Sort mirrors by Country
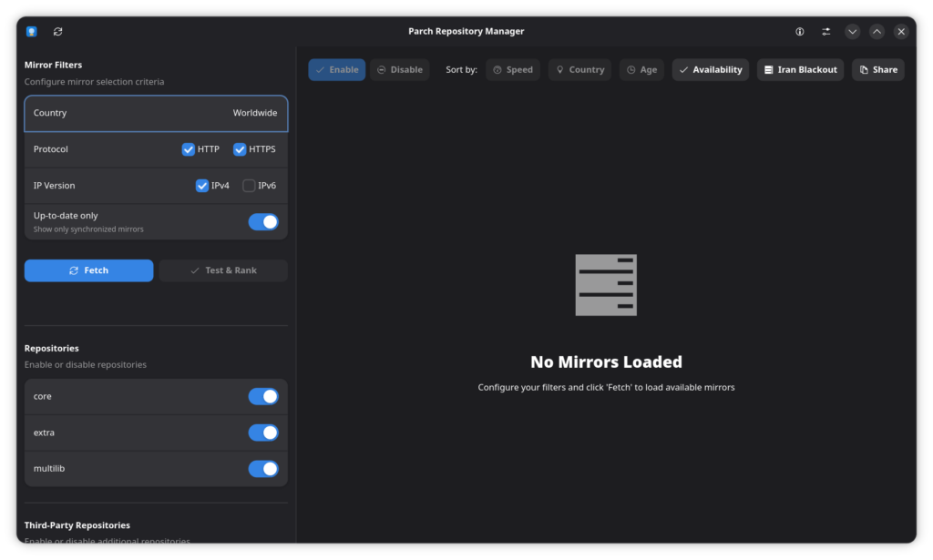The height and width of the screenshot is (560, 933). (x=579, y=69)
